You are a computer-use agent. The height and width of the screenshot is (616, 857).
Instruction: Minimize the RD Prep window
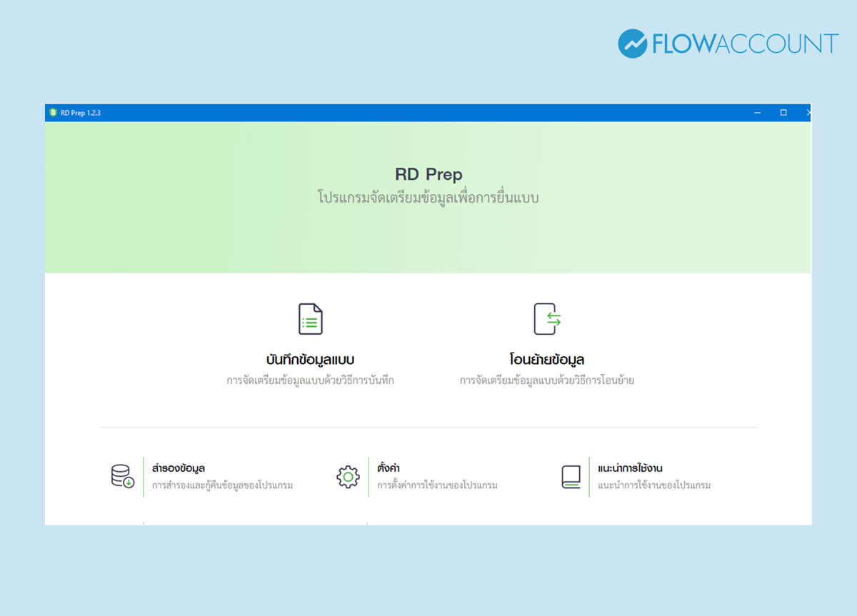[x=758, y=113]
